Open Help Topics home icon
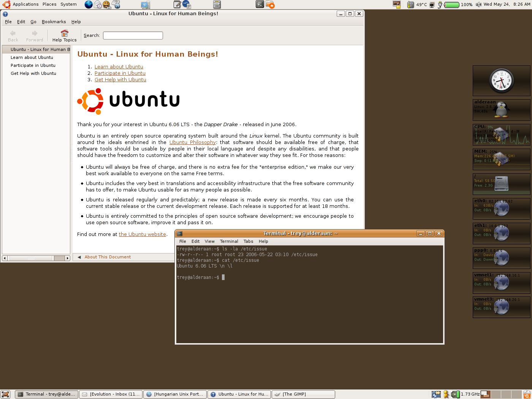Viewport: 532px width, 399px height. click(x=65, y=33)
